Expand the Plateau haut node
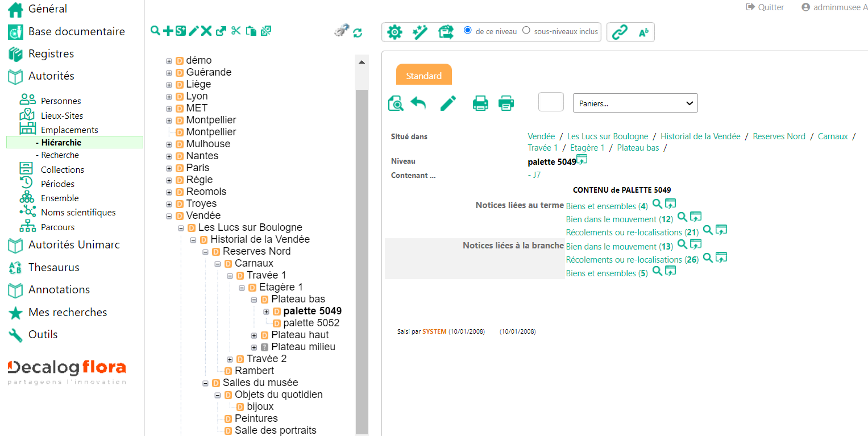The height and width of the screenshot is (436, 868). [254, 335]
